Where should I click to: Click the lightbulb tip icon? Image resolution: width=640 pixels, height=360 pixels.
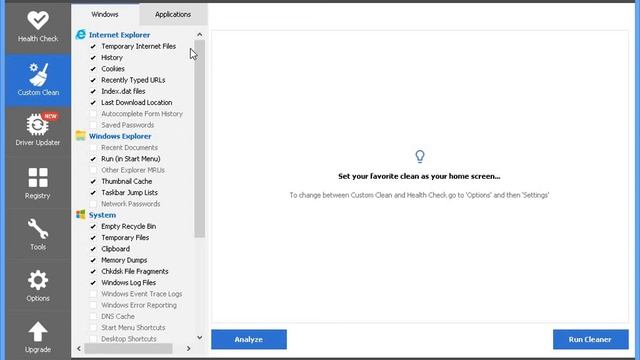click(x=420, y=156)
